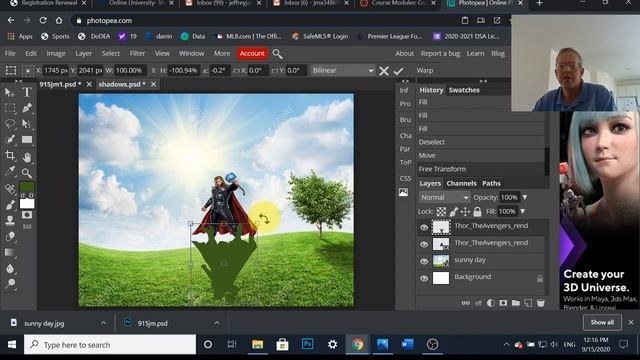This screenshot has width=640, height=360.
Task: Toggle Quick Mask mode icon
Action: point(27,215)
